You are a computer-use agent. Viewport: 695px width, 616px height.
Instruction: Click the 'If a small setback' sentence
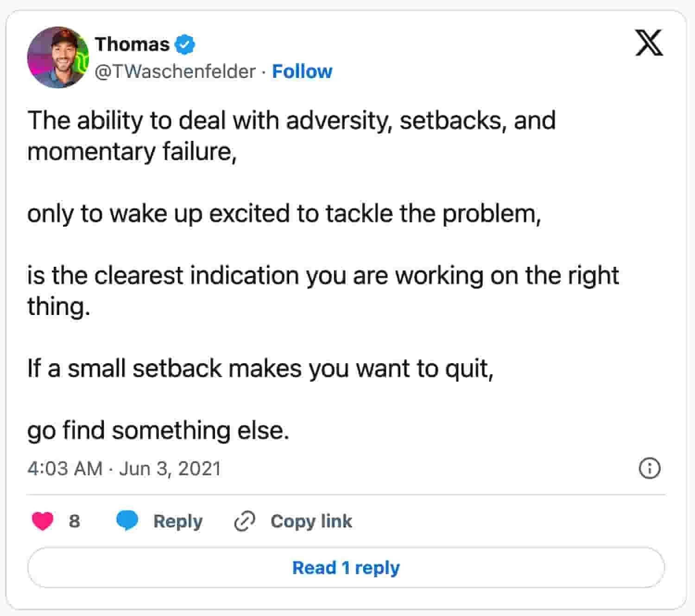[260, 369]
